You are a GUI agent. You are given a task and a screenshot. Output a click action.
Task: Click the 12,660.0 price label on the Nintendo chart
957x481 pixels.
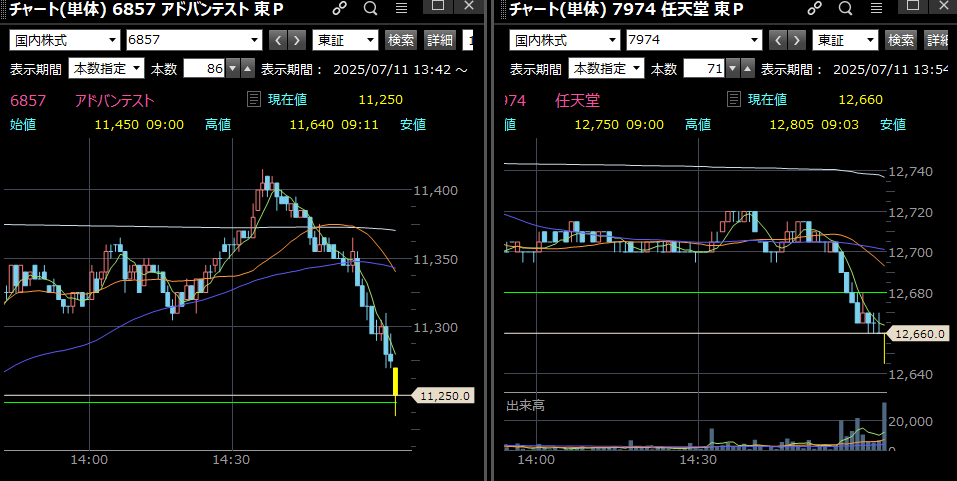click(917, 334)
